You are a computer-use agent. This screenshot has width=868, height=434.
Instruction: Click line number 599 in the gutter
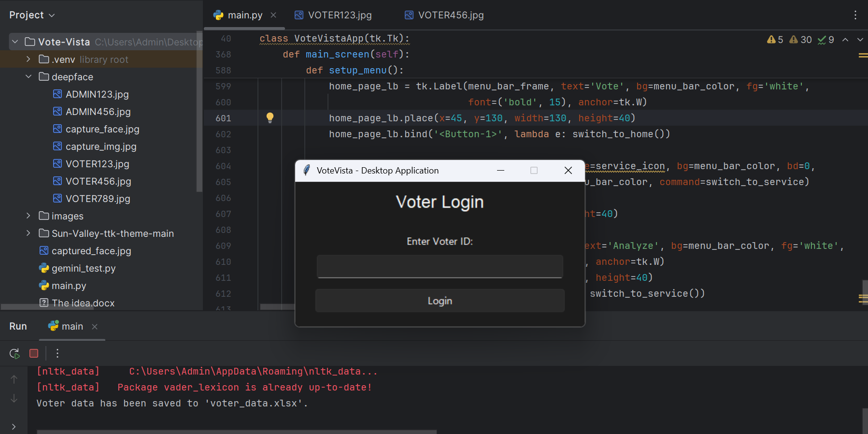223,86
